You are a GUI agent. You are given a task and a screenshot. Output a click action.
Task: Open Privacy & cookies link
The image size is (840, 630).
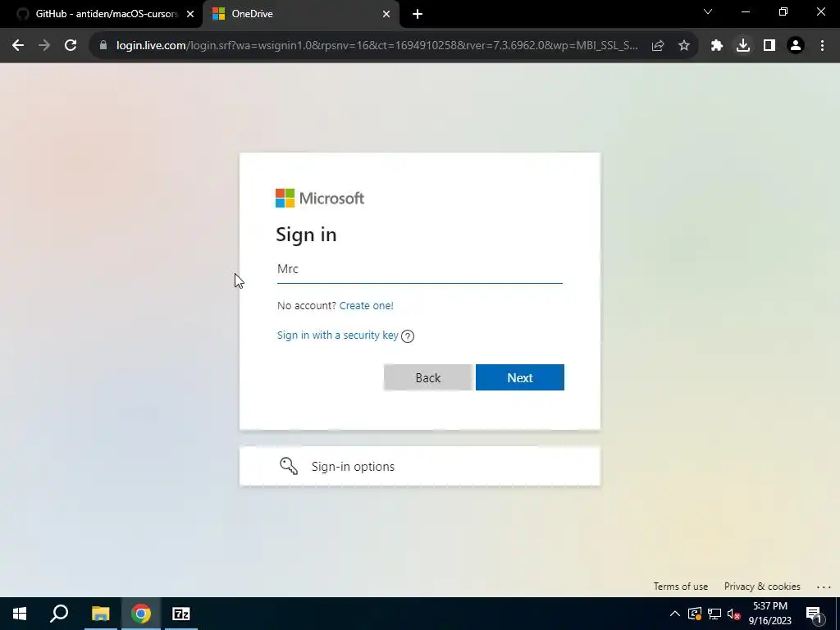762,587
